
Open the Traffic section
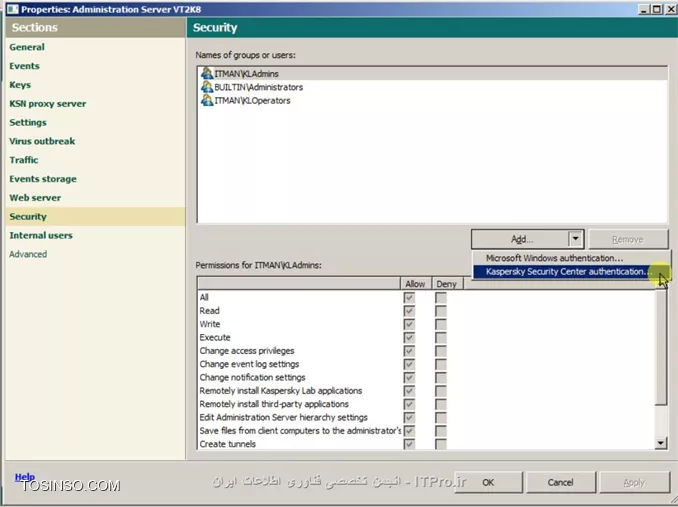tap(24, 160)
